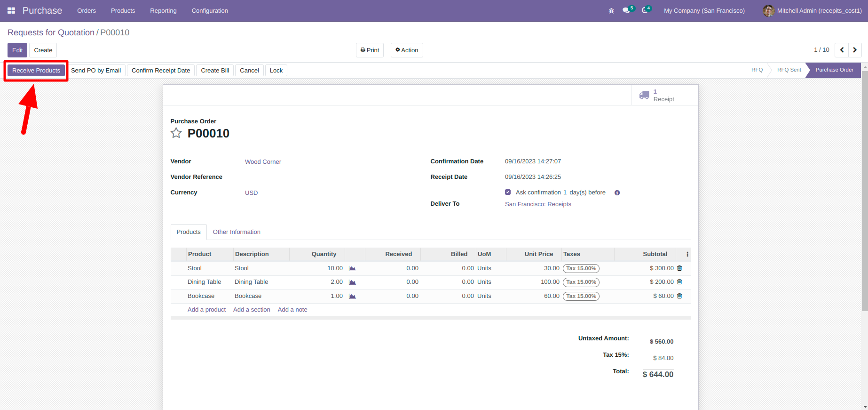The width and height of the screenshot is (868, 410).
Task: Click the debug bug icon
Action: click(611, 10)
